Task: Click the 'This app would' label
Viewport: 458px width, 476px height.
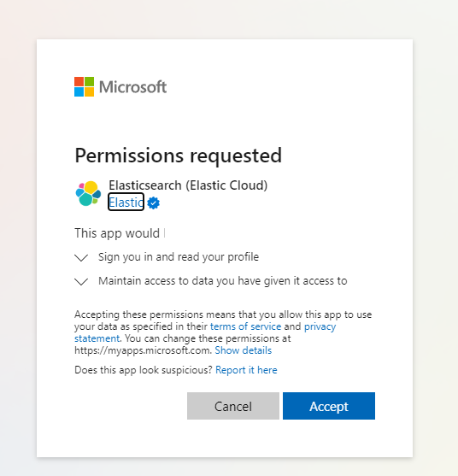Action: coord(117,233)
